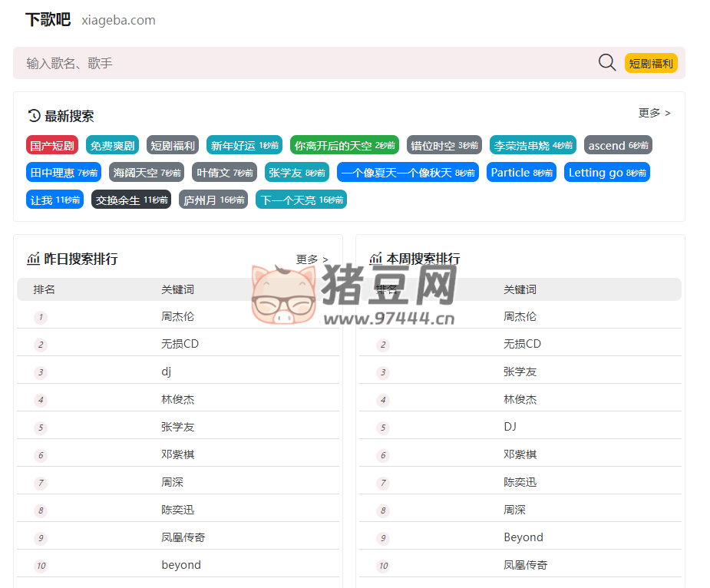Open the 下歌吧 site logo

coord(48,20)
